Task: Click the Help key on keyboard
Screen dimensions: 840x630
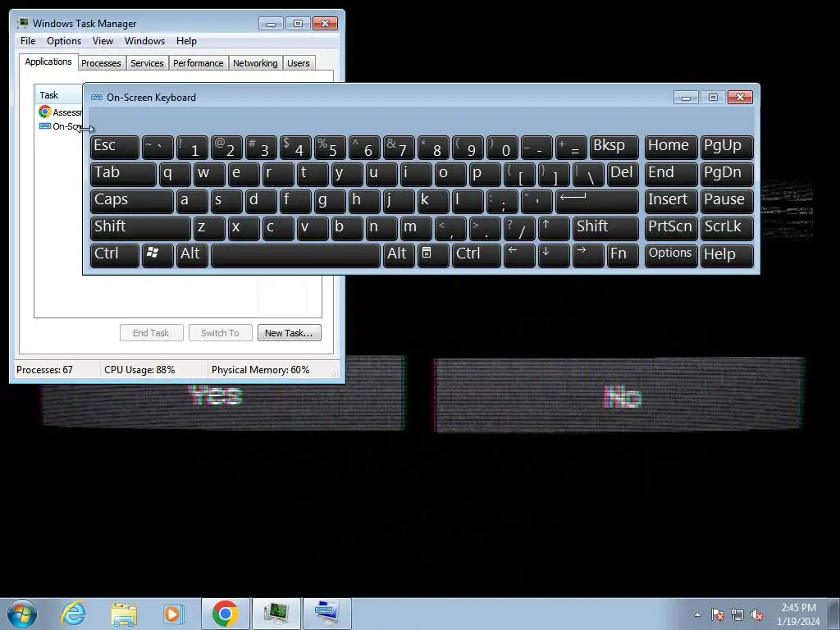Action: 727,255
